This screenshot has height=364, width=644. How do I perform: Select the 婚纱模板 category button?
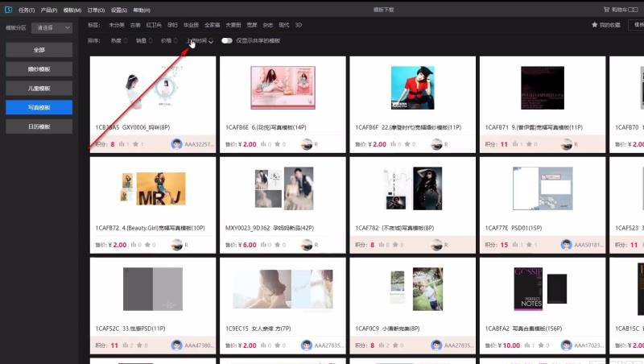click(39, 69)
